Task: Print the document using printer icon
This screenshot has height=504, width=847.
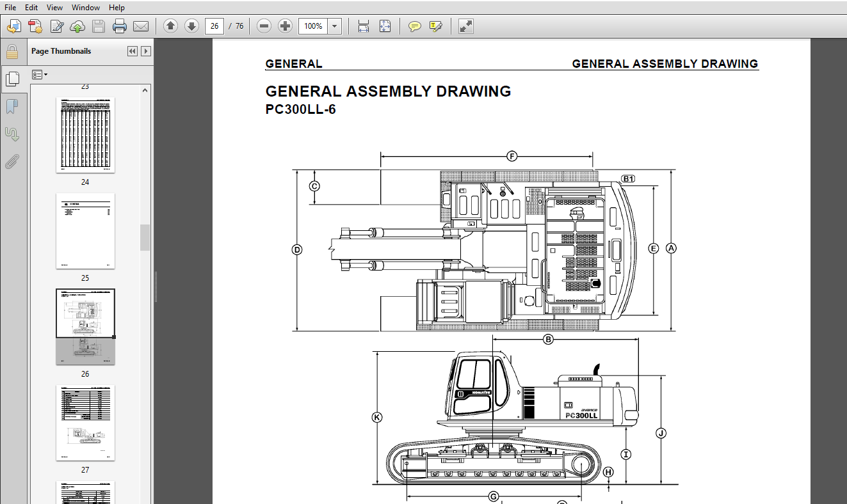Action: (120, 26)
